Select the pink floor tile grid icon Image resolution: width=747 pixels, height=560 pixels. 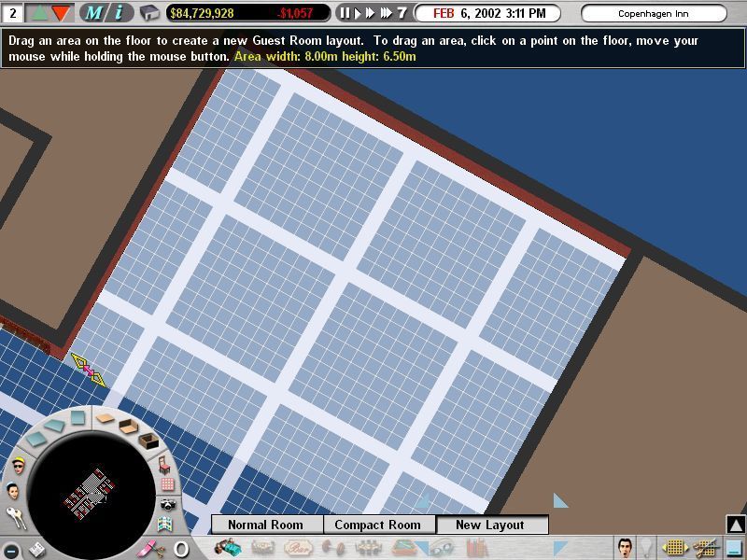[x=168, y=484]
